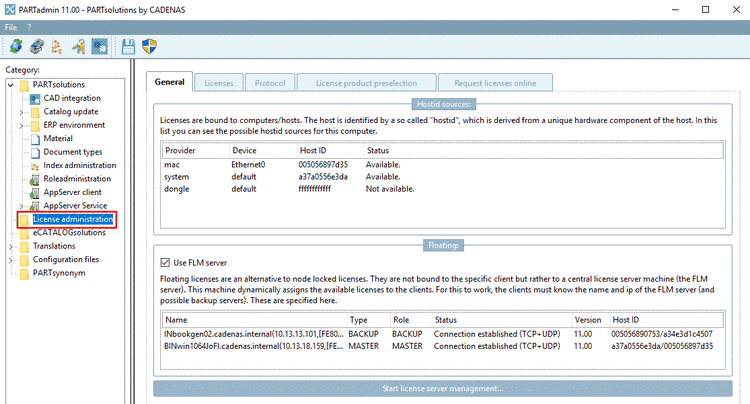750x404 pixels.
Task: Open the File menu
Action: pyautogui.click(x=11, y=27)
